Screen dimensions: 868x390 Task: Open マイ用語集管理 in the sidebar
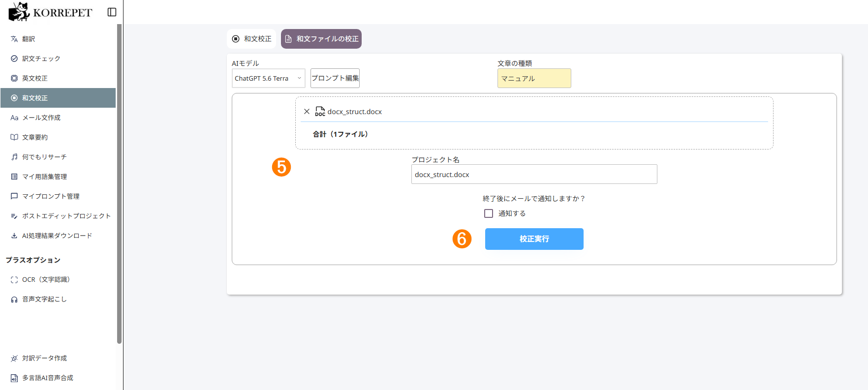58,177
